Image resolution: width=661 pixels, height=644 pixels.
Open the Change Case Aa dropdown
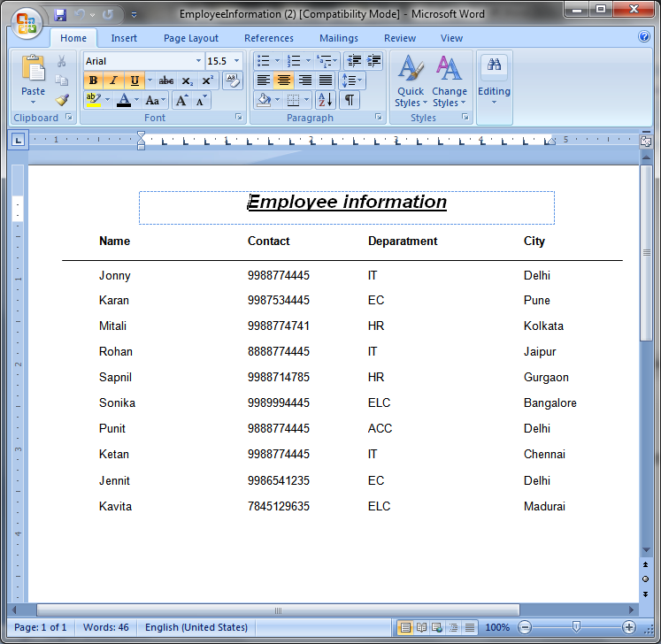click(x=155, y=101)
